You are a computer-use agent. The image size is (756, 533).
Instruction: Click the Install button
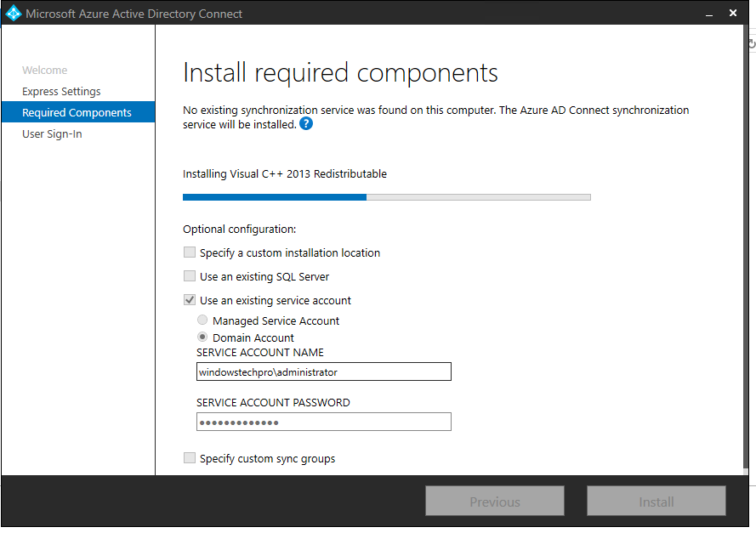657,502
